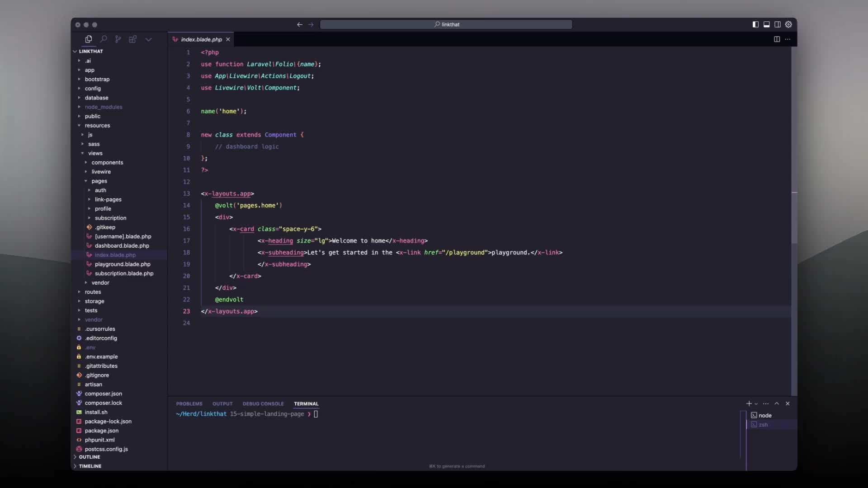
Task: Open the .gitignore file
Action: 97,375
